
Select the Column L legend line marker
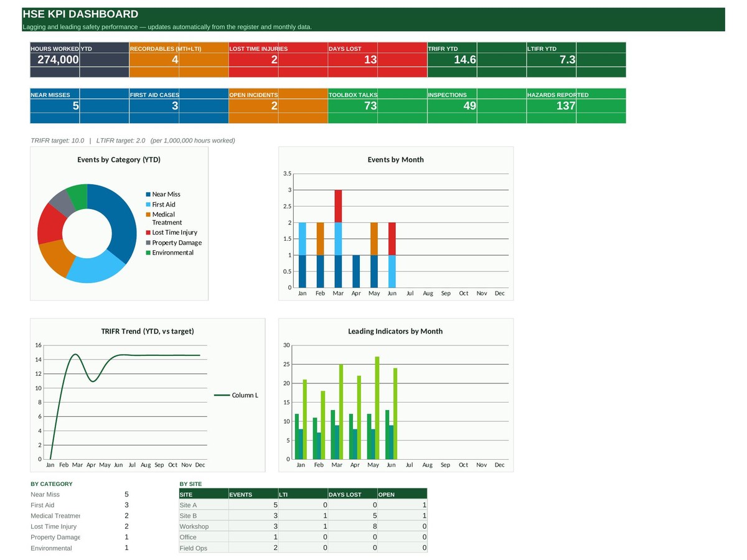coord(222,395)
